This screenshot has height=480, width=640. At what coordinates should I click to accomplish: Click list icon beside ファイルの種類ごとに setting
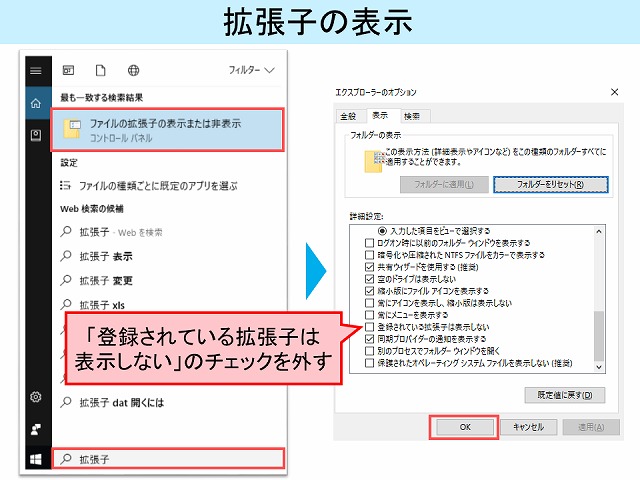click(x=65, y=186)
